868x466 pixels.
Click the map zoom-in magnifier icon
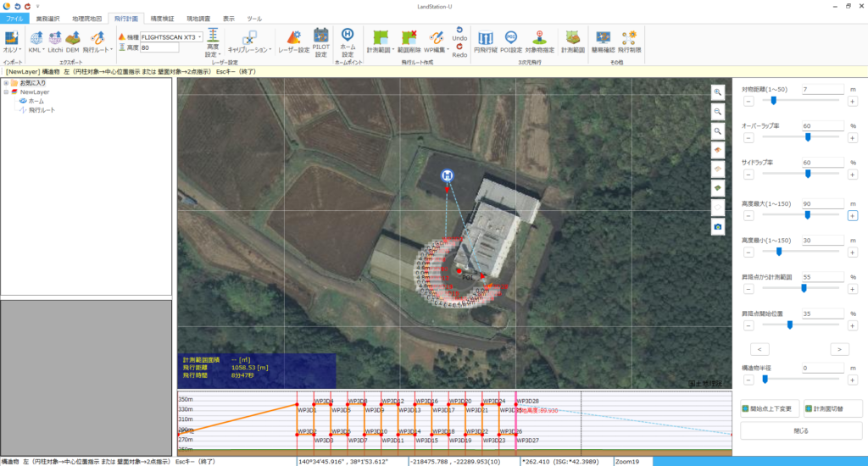click(x=718, y=92)
